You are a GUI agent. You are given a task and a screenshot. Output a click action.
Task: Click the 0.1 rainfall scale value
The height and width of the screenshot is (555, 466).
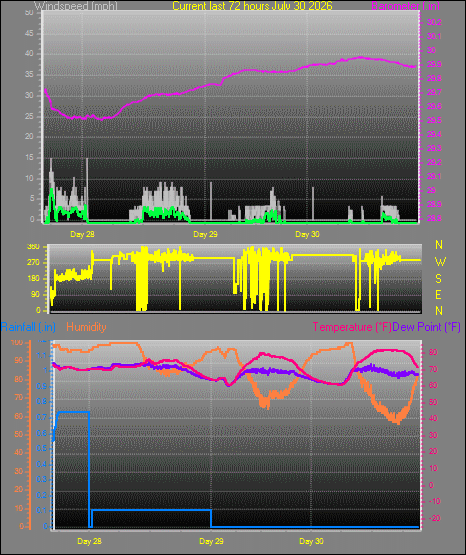point(41,510)
